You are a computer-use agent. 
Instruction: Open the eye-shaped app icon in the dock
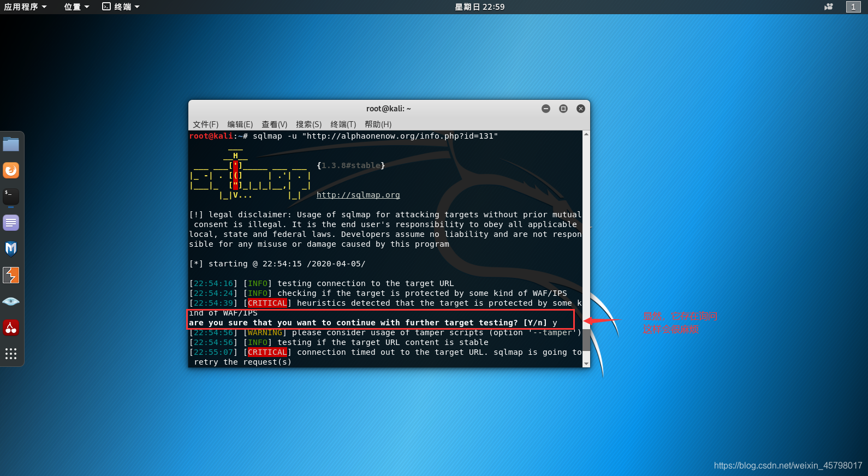11,301
